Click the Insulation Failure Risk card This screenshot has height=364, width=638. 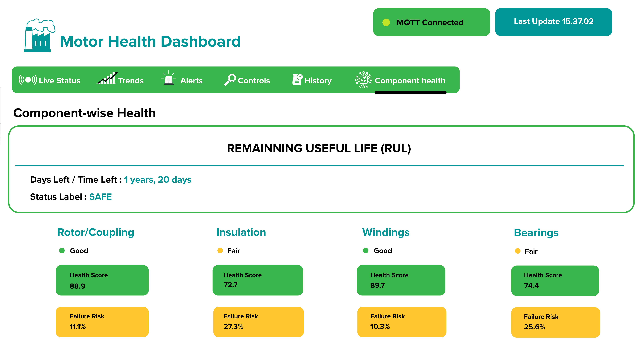[x=258, y=322]
